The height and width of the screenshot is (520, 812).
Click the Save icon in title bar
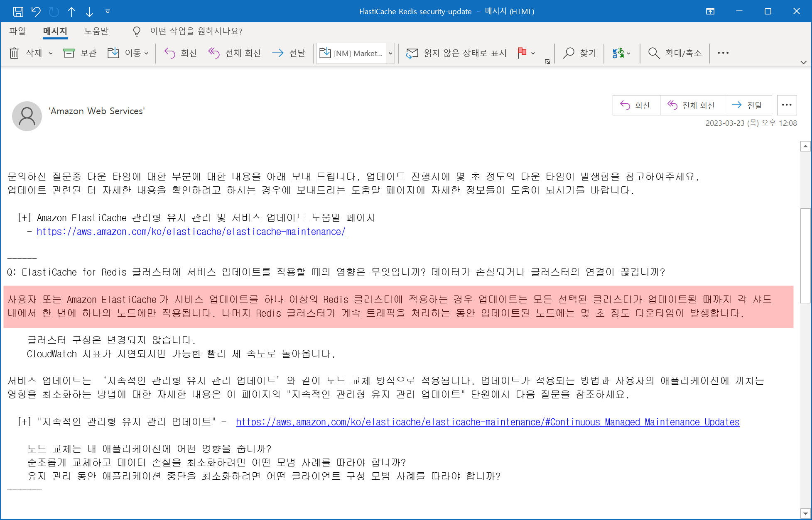click(x=18, y=12)
